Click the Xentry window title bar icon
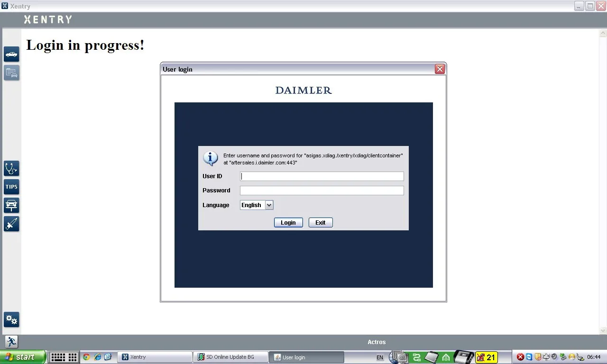Image resolution: width=607 pixels, height=364 pixels. 5,6
